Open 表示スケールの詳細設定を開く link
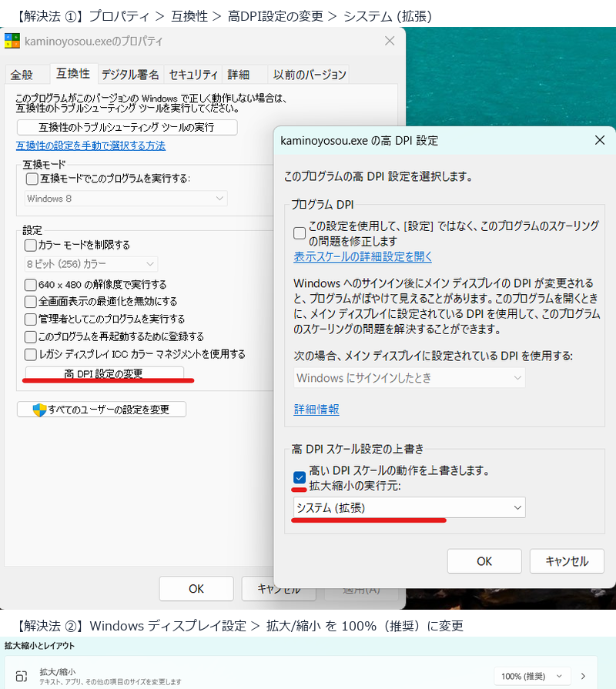The height and width of the screenshot is (689, 616). tap(363, 256)
